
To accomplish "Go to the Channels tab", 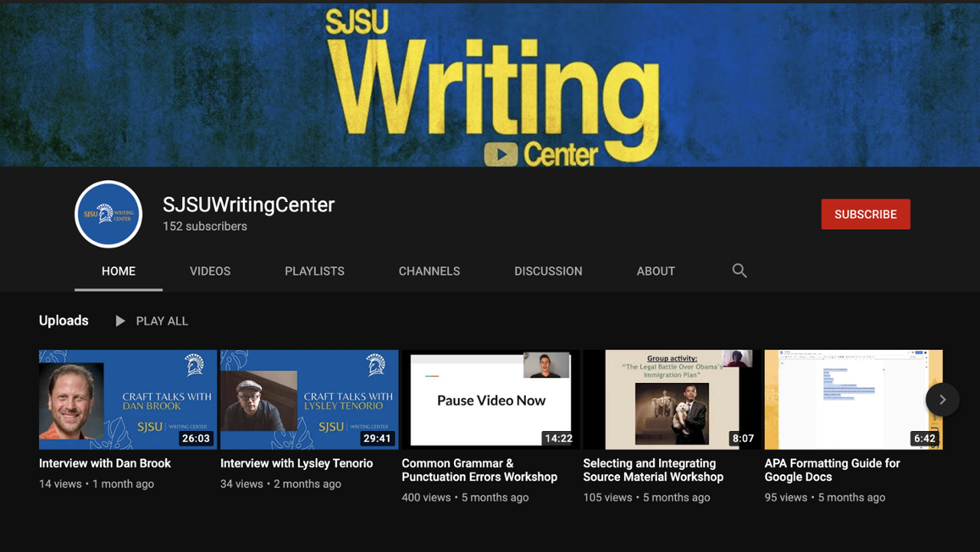I will pyautogui.click(x=429, y=271).
